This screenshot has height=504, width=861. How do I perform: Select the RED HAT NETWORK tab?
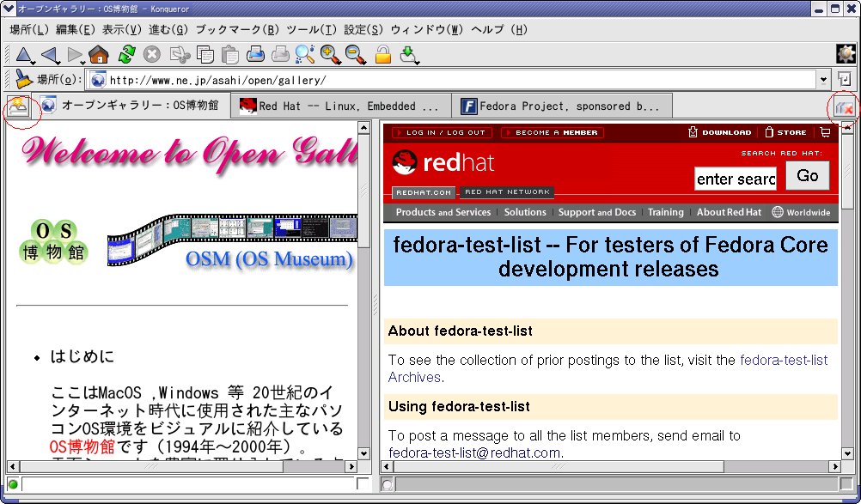pyautogui.click(x=507, y=192)
